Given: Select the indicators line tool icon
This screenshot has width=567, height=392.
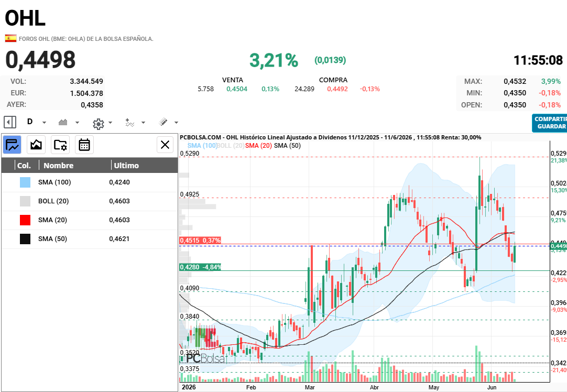Looking at the screenshot, I should click(130, 123).
